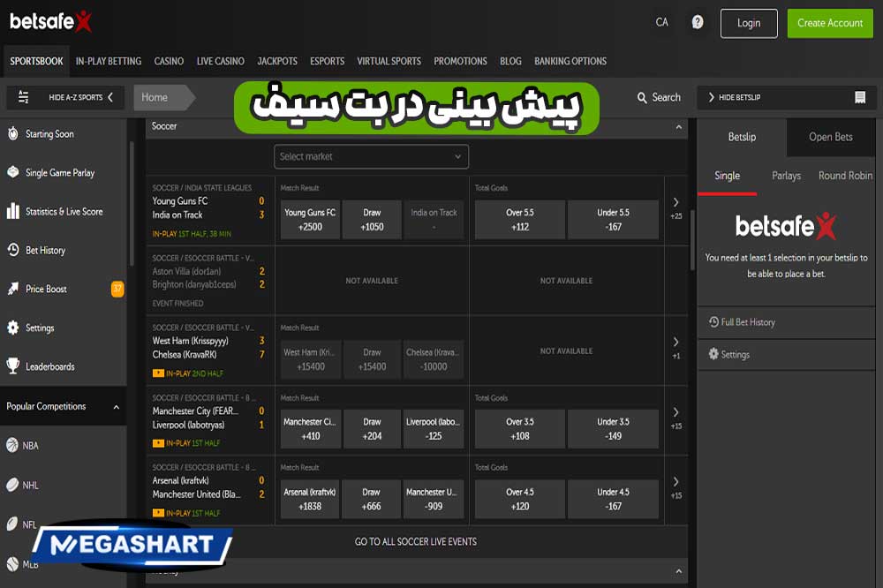Open the Search function

(x=659, y=97)
